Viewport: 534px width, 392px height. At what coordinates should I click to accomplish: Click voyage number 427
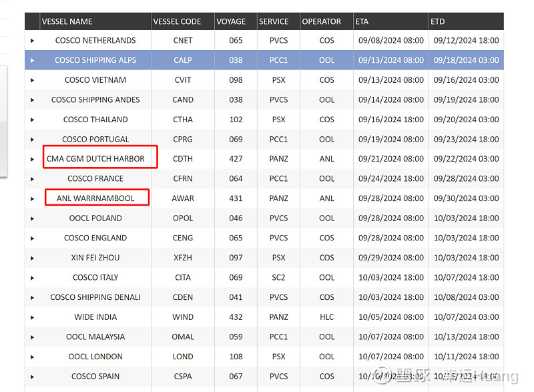click(236, 159)
